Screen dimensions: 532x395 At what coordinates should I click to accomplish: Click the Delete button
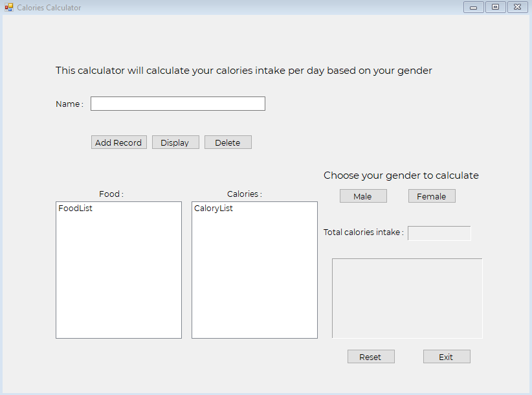point(228,142)
